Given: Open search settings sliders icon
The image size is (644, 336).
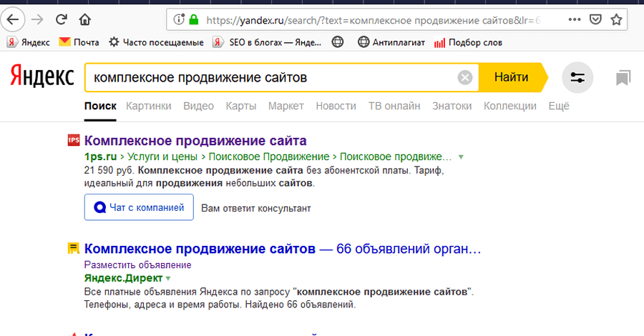Looking at the screenshot, I should 577,77.
